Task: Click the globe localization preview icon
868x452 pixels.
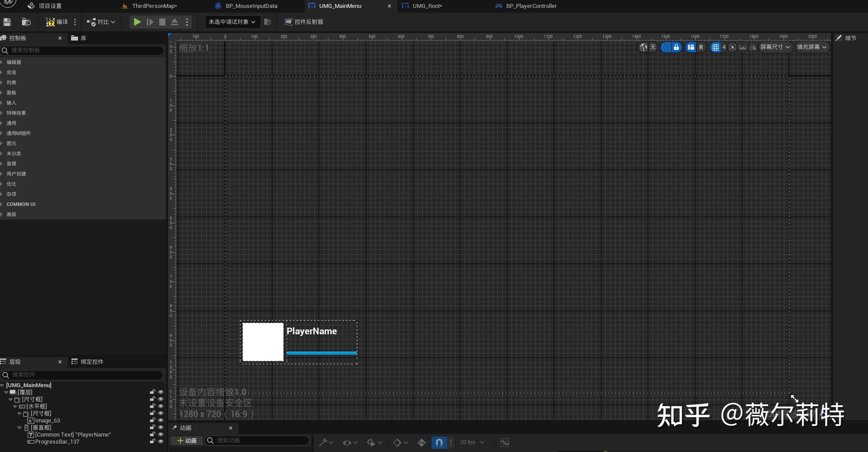Action: point(644,47)
